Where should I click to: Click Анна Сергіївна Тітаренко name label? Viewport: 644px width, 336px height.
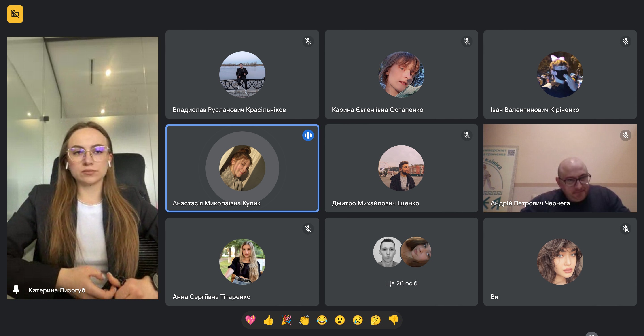212,297
